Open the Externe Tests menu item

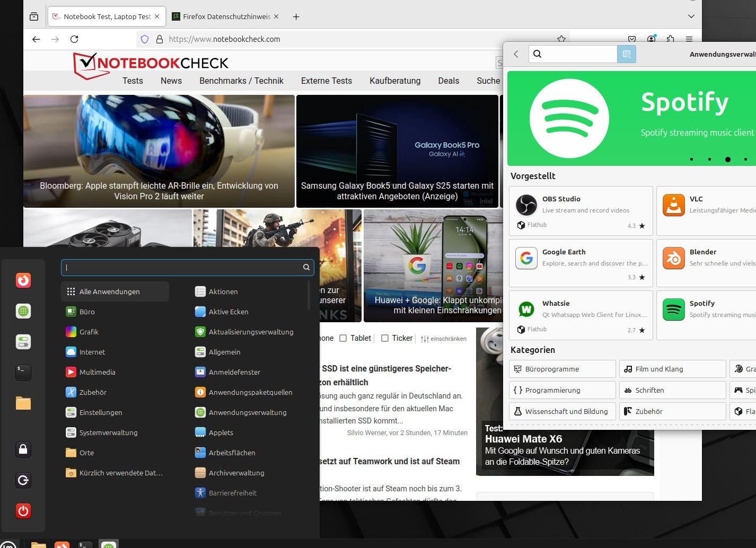point(327,81)
